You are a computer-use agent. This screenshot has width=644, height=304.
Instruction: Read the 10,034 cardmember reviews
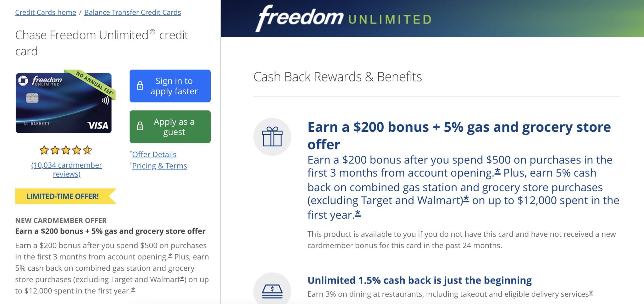[x=67, y=169]
